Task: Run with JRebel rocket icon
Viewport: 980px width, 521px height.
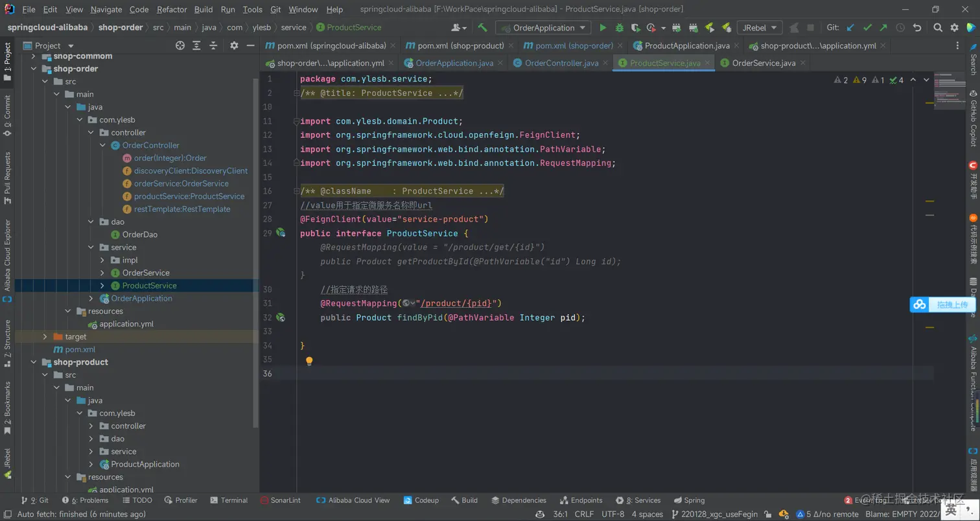Action: point(710,28)
